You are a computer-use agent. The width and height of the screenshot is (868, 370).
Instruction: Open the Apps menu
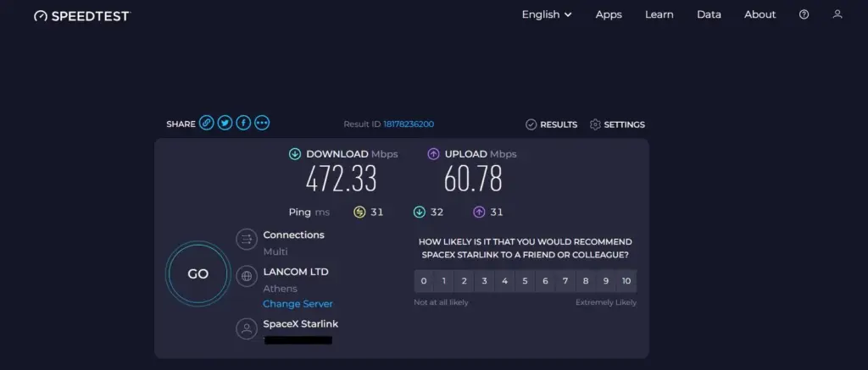(609, 14)
